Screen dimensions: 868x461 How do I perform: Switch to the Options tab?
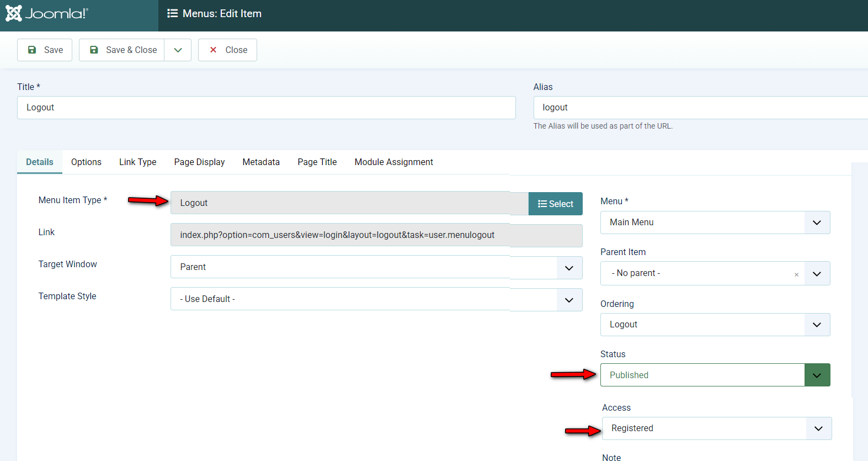(x=86, y=162)
